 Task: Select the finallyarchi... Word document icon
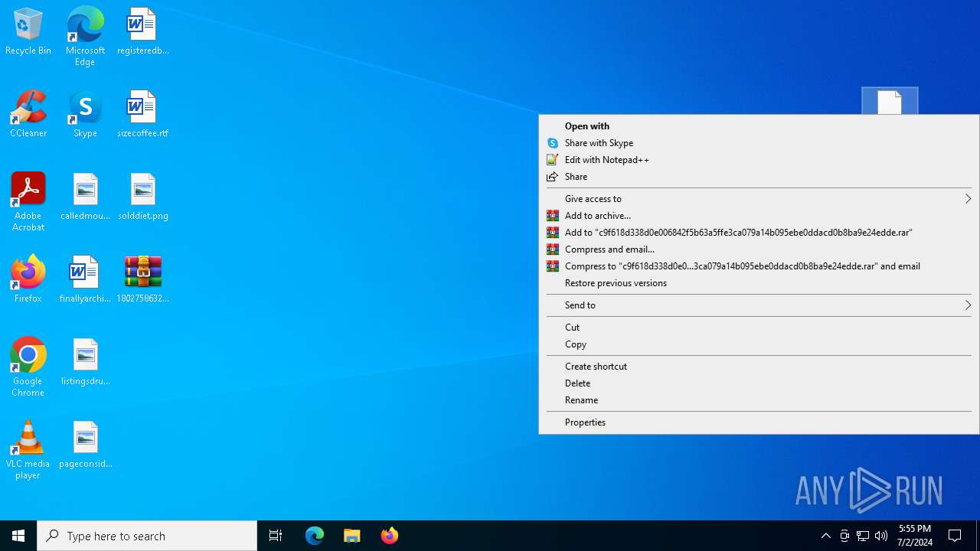pyautogui.click(x=85, y=279)
